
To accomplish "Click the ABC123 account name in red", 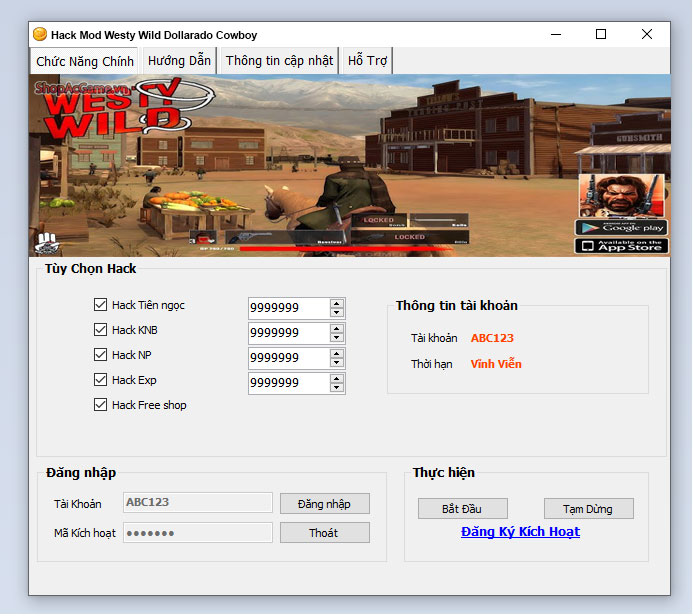I will [492, 338].
